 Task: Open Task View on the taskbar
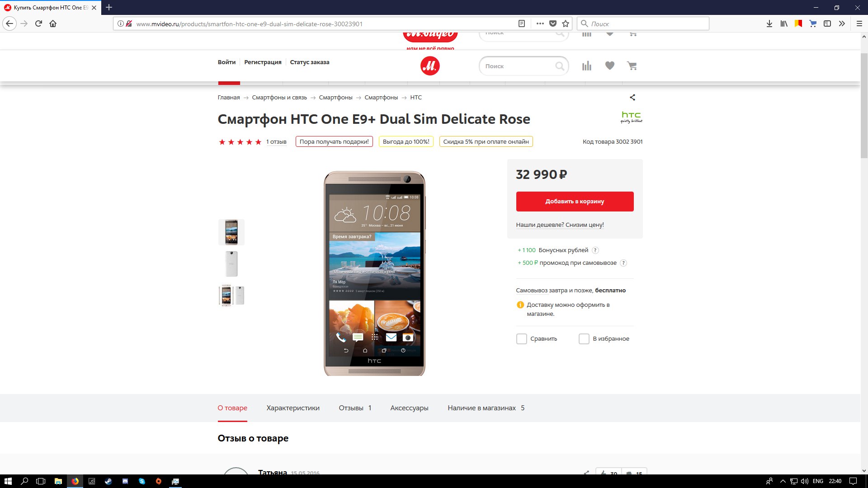pyautogui.click(x=41, y=481)
